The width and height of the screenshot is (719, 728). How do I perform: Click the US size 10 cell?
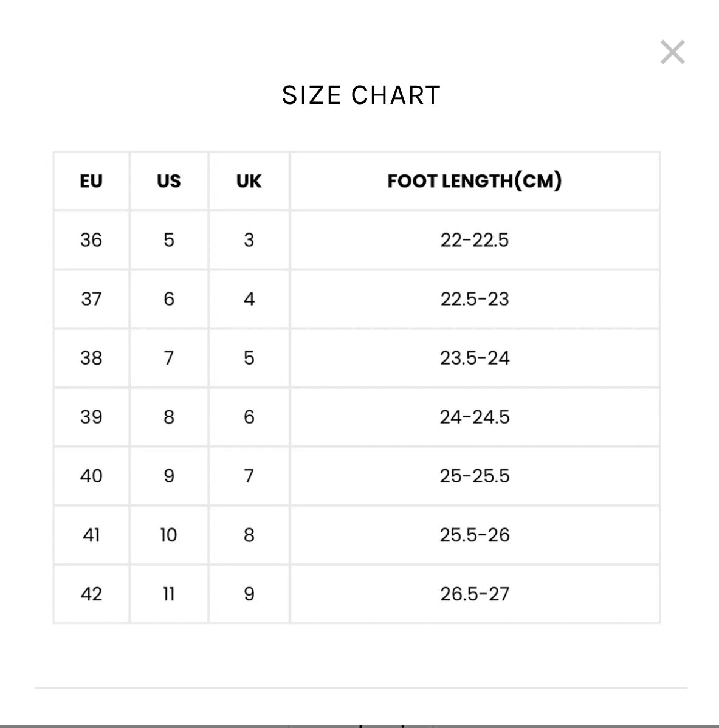169,535
